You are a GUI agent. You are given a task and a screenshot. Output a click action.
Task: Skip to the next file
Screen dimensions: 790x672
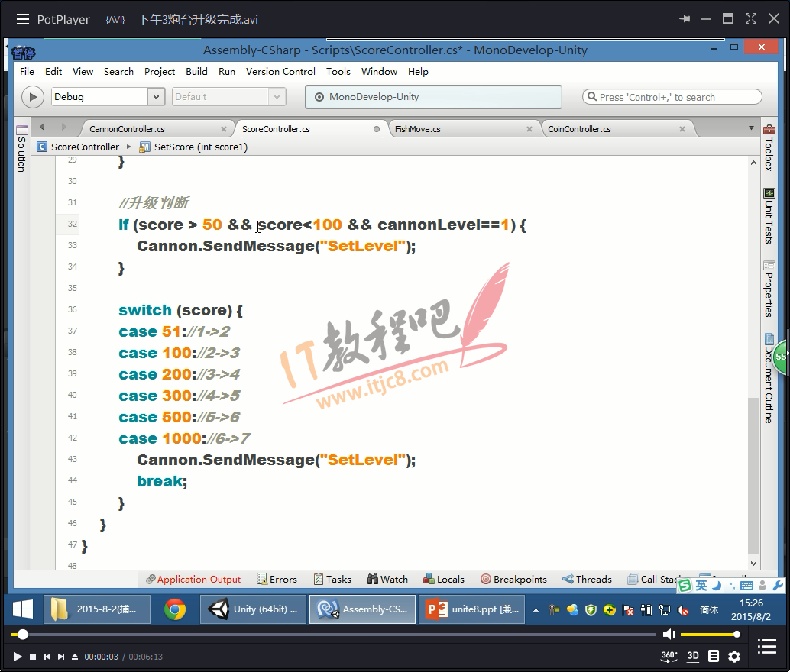(x=61, y=657)
